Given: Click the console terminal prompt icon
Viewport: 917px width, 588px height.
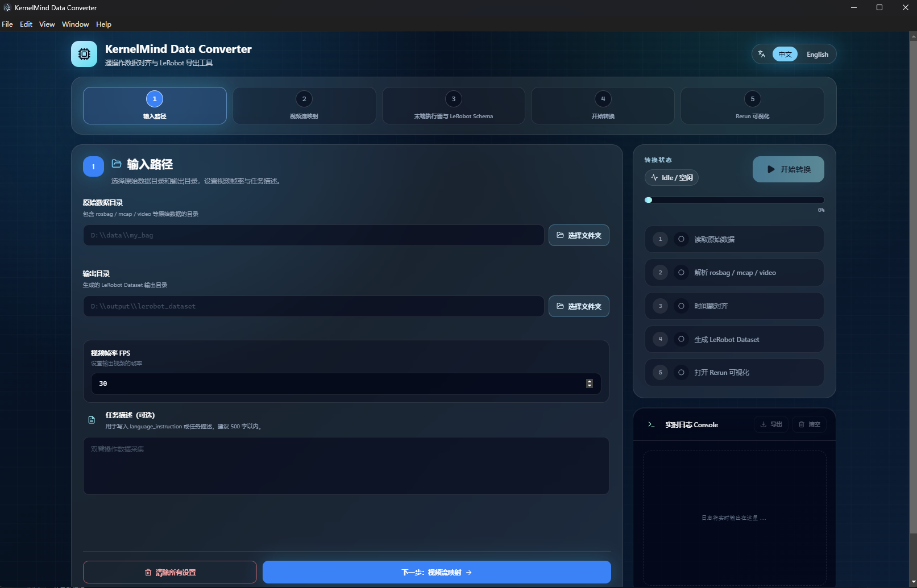Looking at the screenshot, I should tap(652, 424).
